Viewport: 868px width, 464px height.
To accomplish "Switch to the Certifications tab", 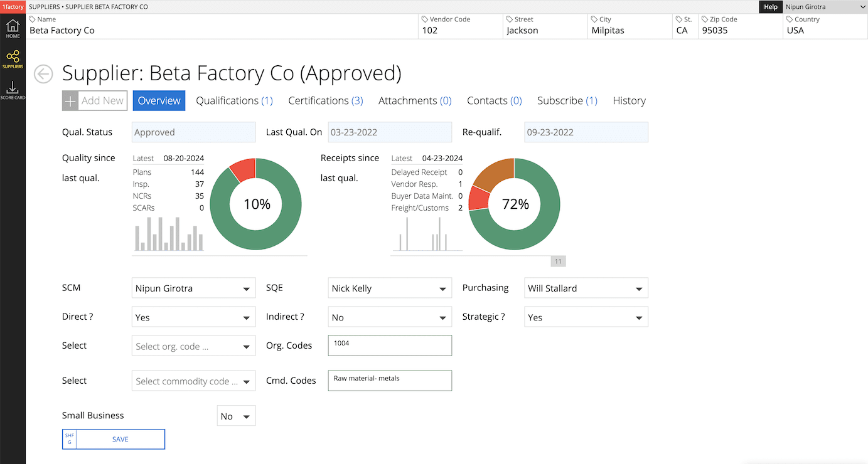I will point(325,100).
